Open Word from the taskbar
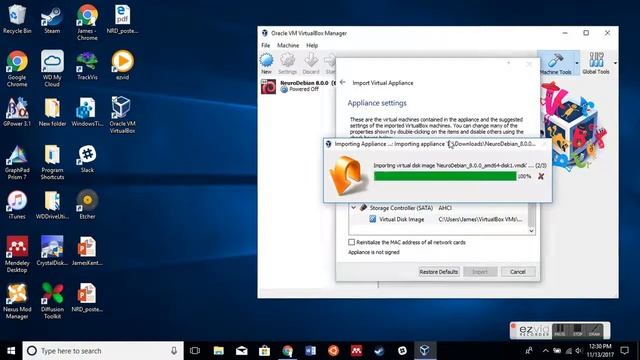640x360 pixels. point(310,351)
